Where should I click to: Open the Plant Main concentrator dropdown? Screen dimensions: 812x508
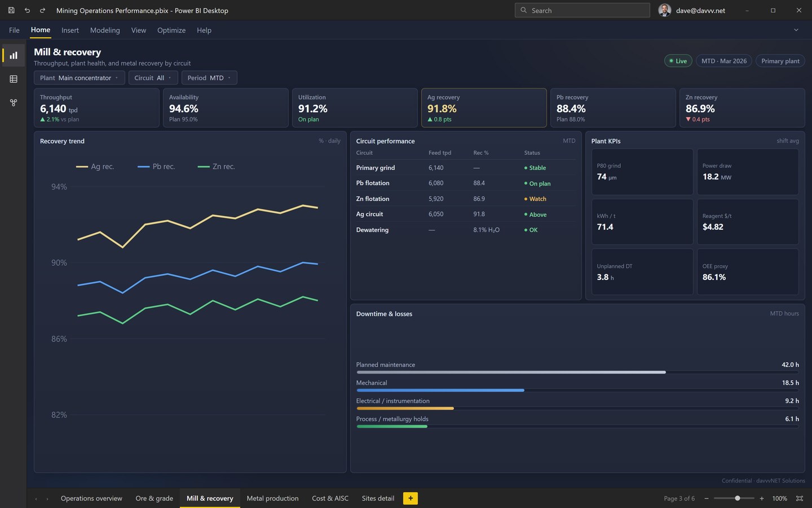(80, 78)
